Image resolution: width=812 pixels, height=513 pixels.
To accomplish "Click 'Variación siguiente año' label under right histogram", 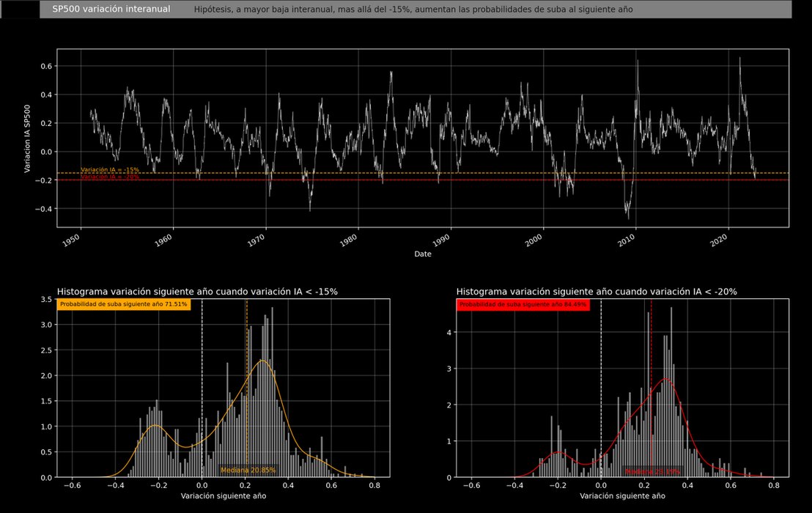I will pos(622,496).
